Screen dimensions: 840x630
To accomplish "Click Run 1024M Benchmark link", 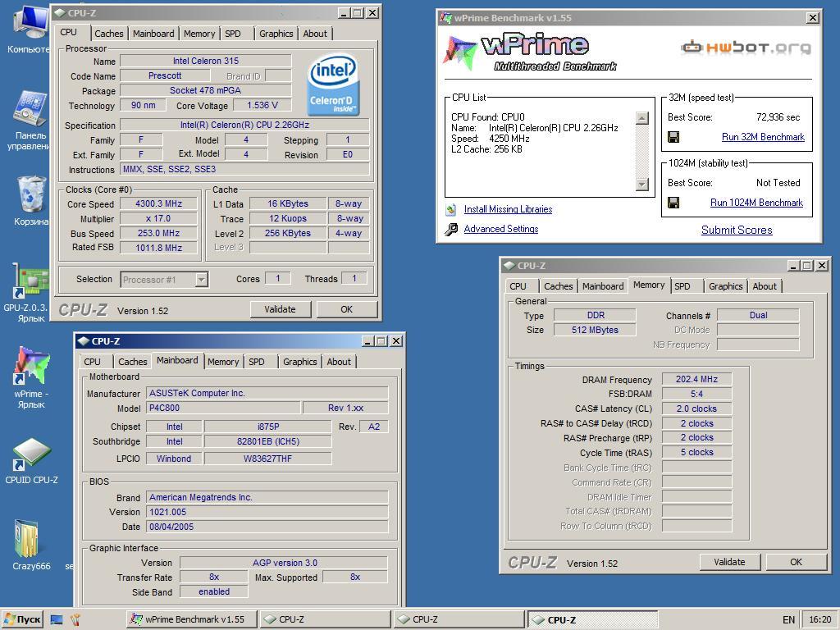I will click(756, 203).
